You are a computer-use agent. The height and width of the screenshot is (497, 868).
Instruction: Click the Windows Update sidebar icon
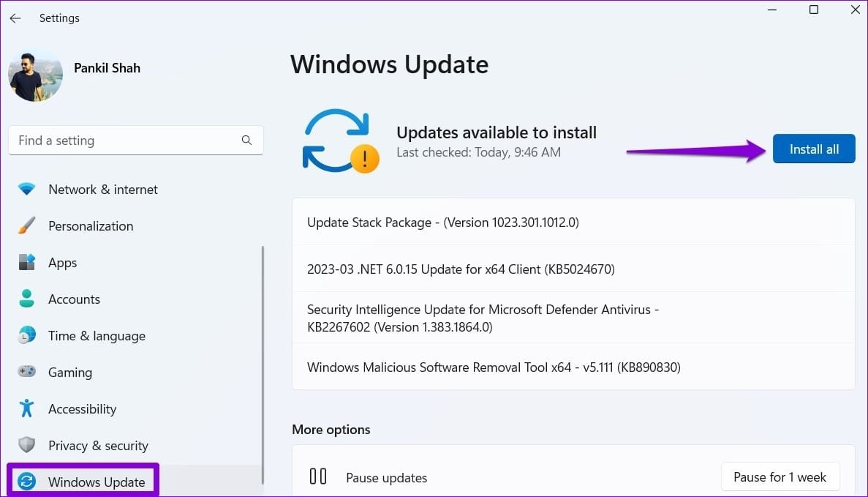(x=26, y=482)
